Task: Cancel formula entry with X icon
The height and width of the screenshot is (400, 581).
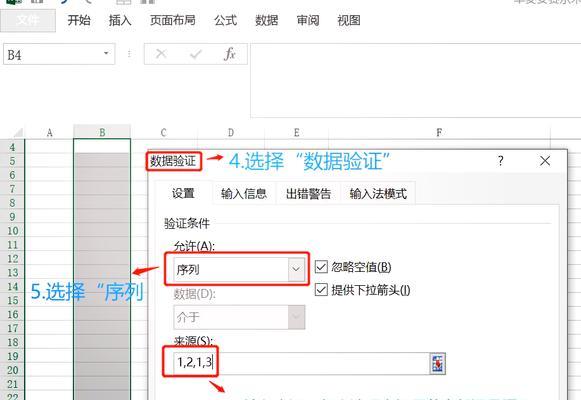Action: click(x=161, y=54)
